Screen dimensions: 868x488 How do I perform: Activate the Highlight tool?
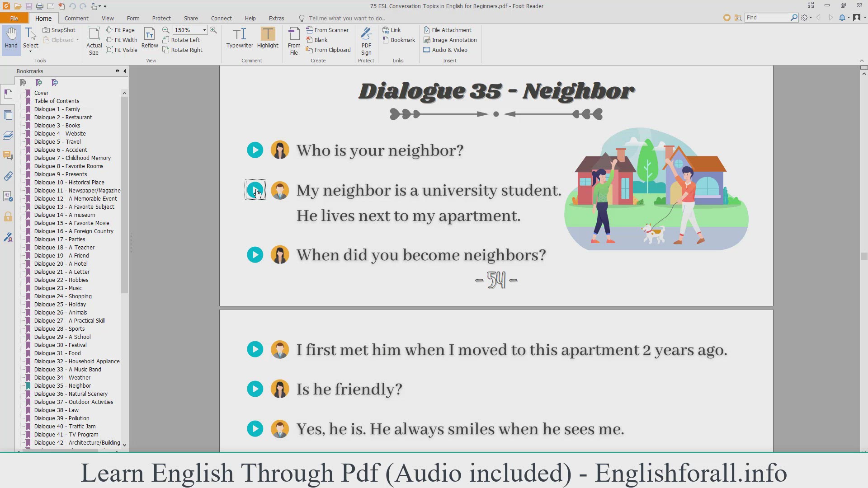pyautogui.click(x=268, y=38)
